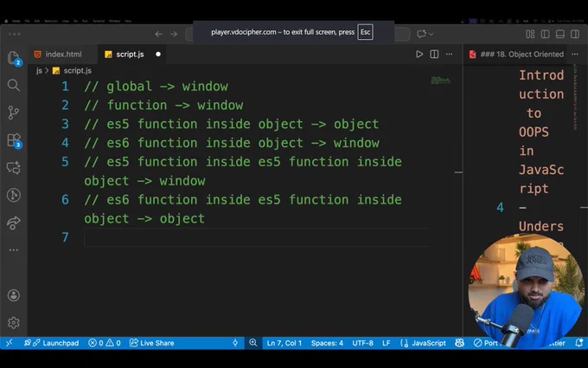588x368 pixels.
Task: Click the zoom magnifier in status bar
Action: click(253, 343)
